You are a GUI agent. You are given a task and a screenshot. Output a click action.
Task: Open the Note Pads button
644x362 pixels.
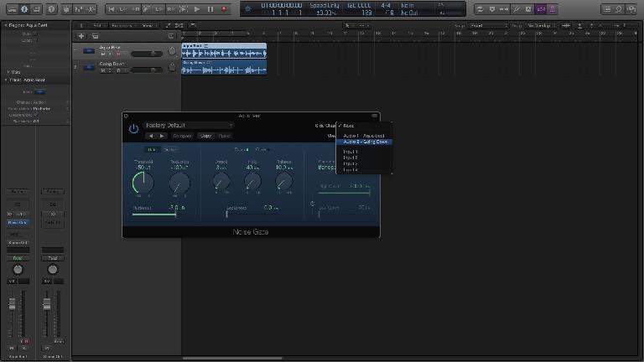(x=619, y=9)
